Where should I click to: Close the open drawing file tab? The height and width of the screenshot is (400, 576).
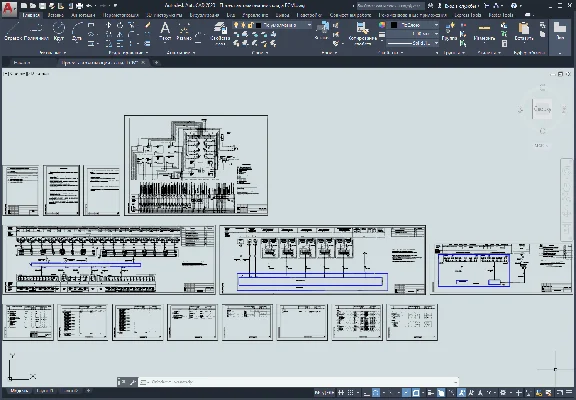pyautogui.click(x=144, y=63)
